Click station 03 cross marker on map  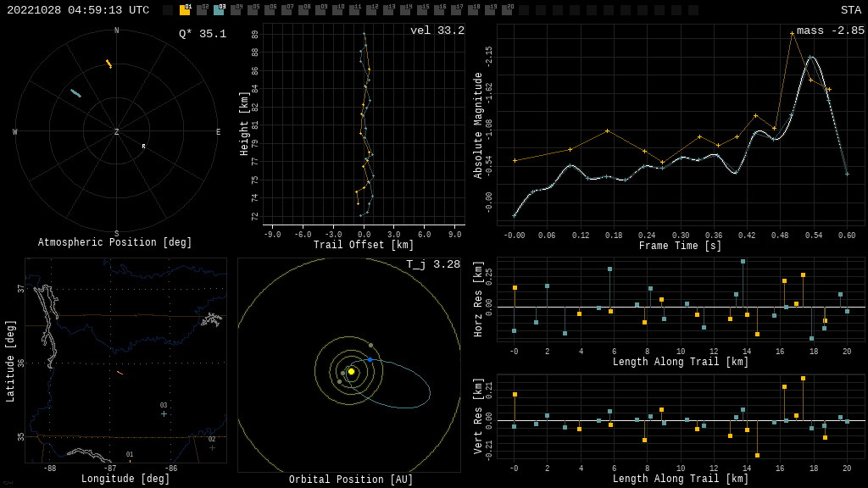[164, 413]
